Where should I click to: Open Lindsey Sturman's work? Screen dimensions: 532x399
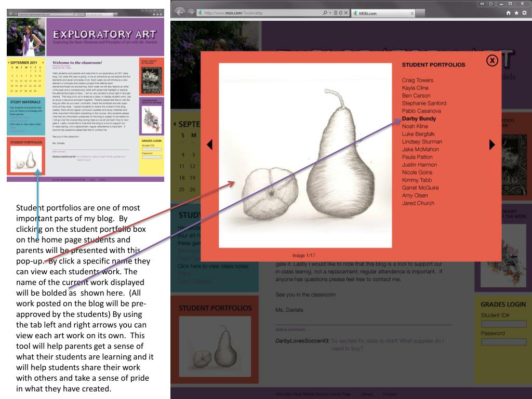tap(422, 142)
